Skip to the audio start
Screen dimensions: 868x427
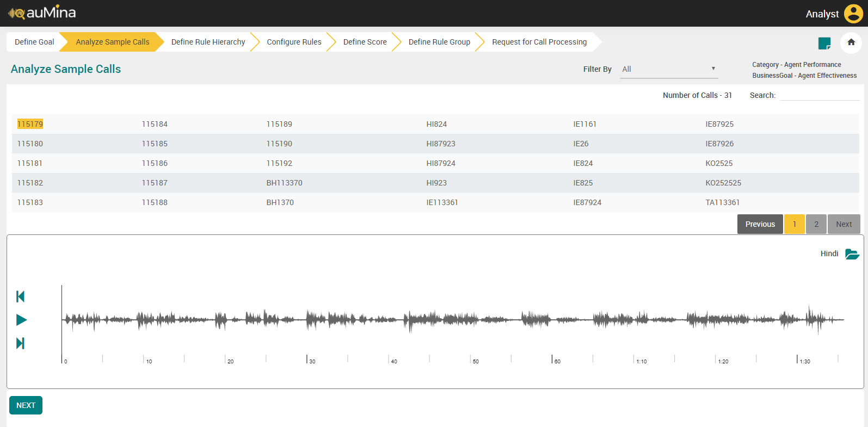click(x=21, y=296)
